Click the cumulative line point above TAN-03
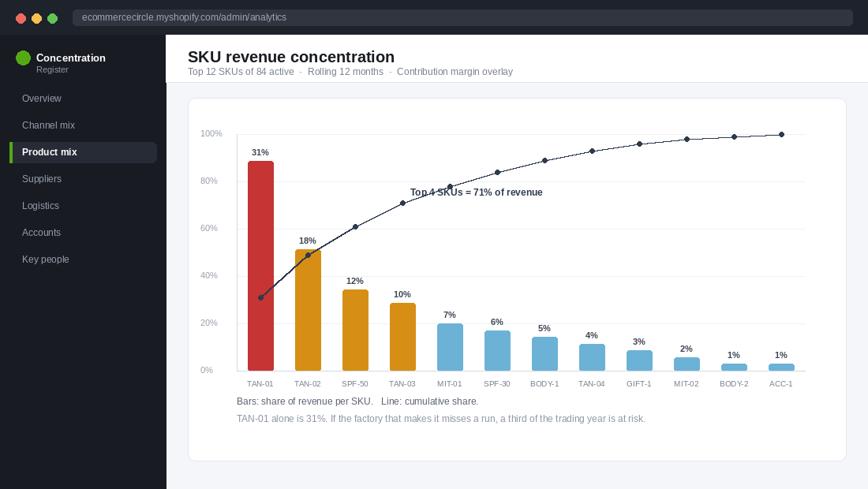Screen dimensions: 868x489 (x=402, y=203)
